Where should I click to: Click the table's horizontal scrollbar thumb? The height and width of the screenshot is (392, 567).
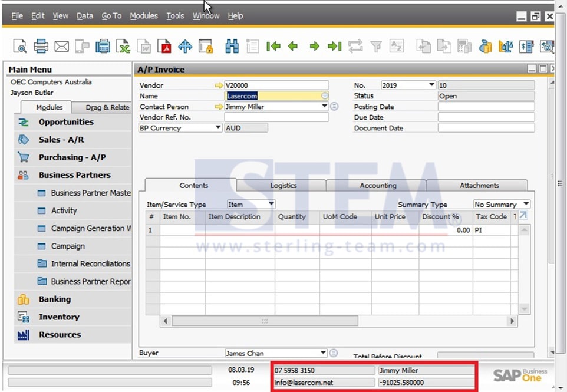pyautogui.click(x=265, y=321)
